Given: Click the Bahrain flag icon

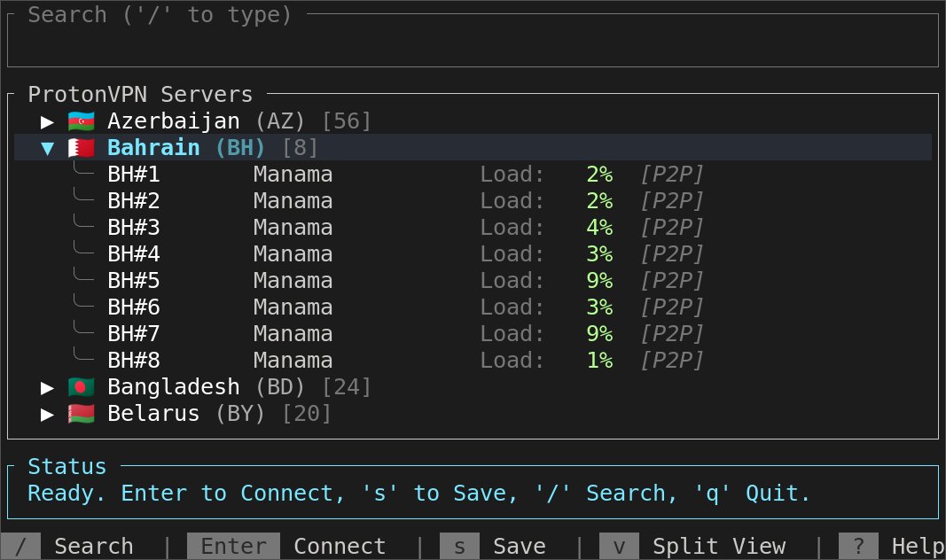Looking at the screenshot, I should point(81,148).
